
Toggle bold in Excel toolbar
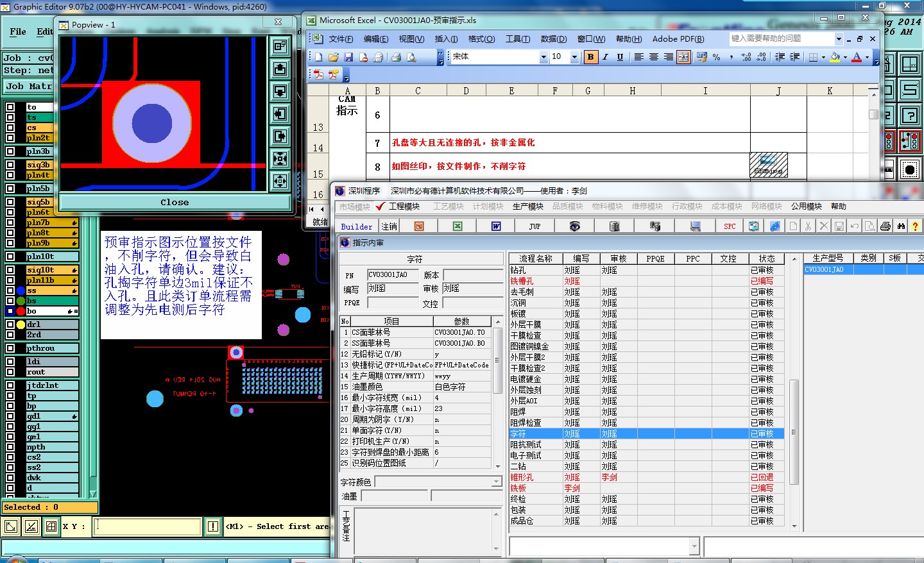(590, 57)
